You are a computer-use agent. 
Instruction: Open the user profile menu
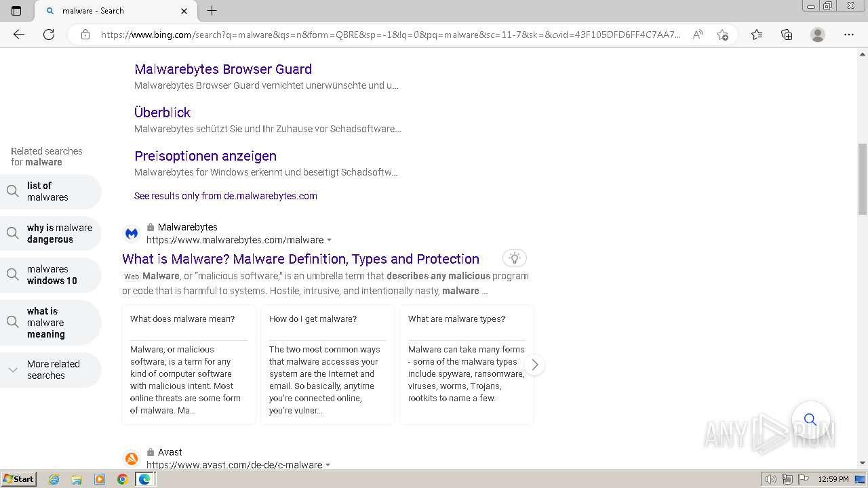coord(818,35)
